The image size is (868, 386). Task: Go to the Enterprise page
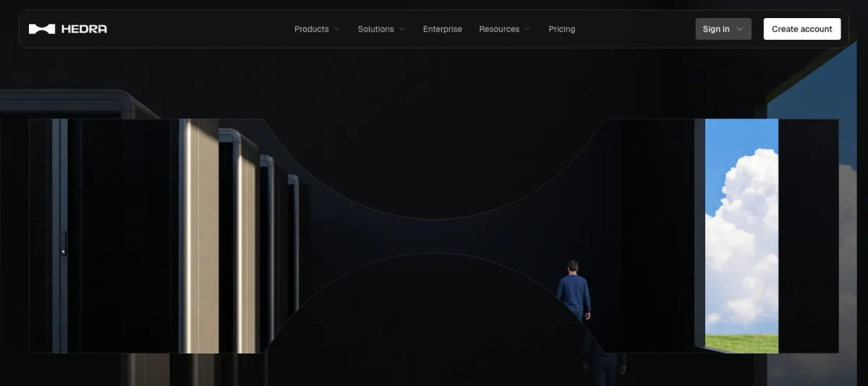443,29
